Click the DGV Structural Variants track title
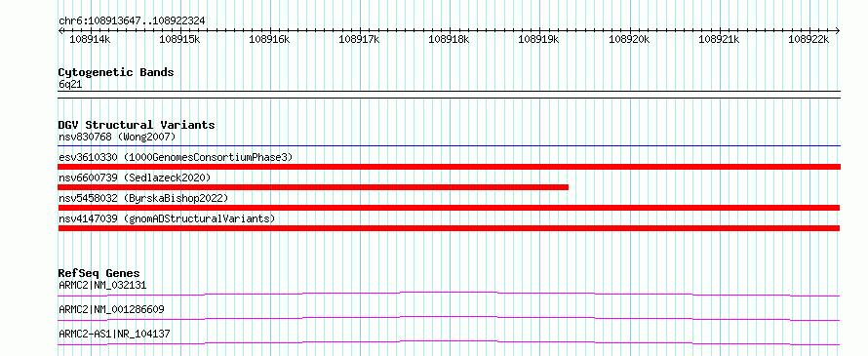The image size is (868, 356). coord(137,125)
